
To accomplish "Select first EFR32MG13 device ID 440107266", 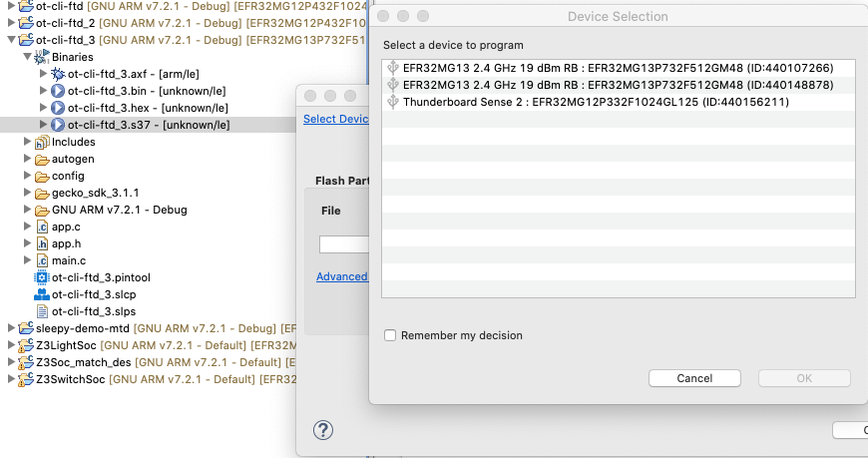I will click(618, 68).
